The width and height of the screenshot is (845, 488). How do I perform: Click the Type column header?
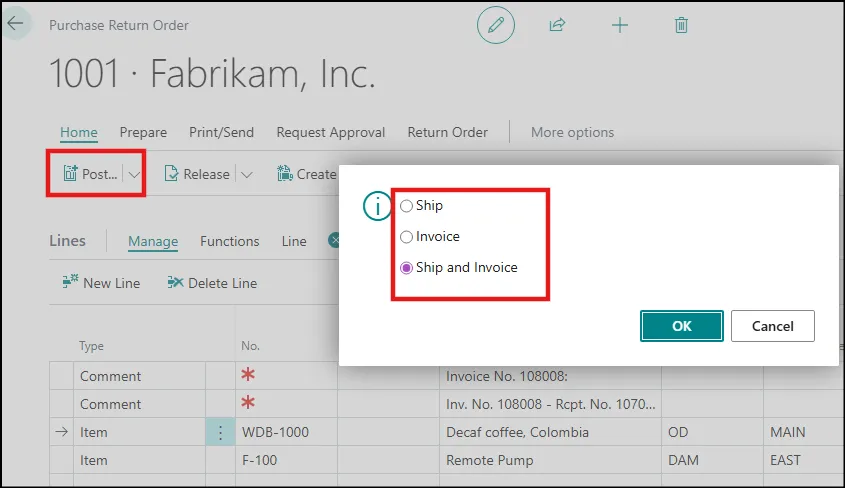coord(91,346)
